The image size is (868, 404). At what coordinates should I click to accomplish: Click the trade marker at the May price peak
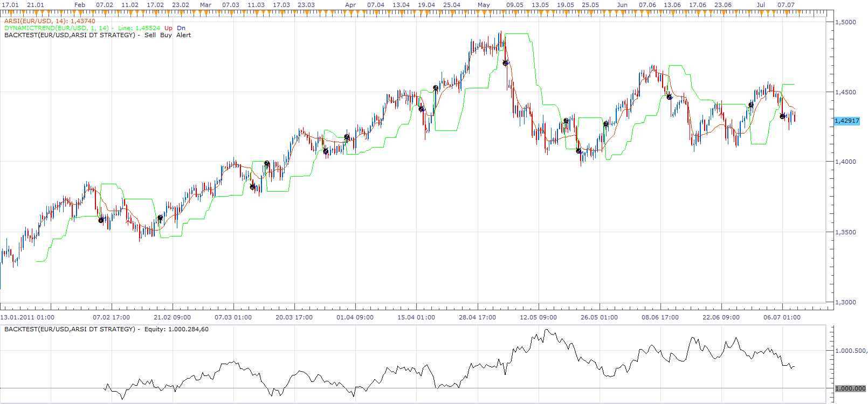tap(506, 63)
